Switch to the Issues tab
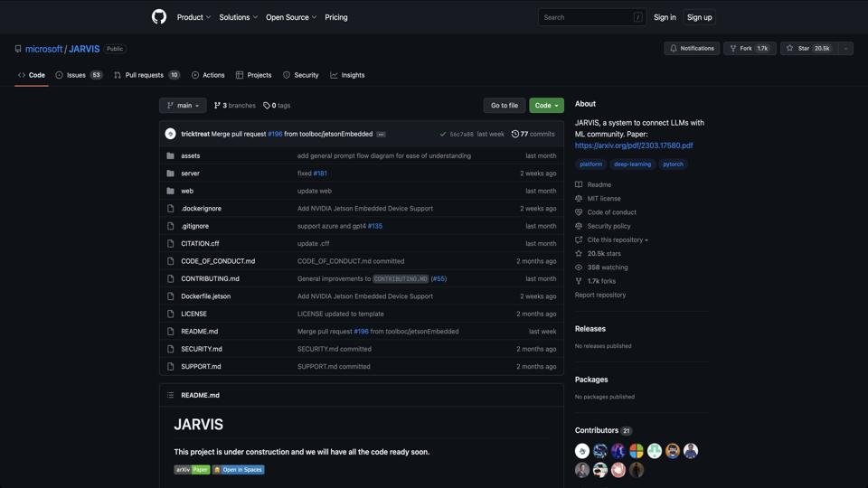Screen dimensions: 868x488 click(79, 75)
